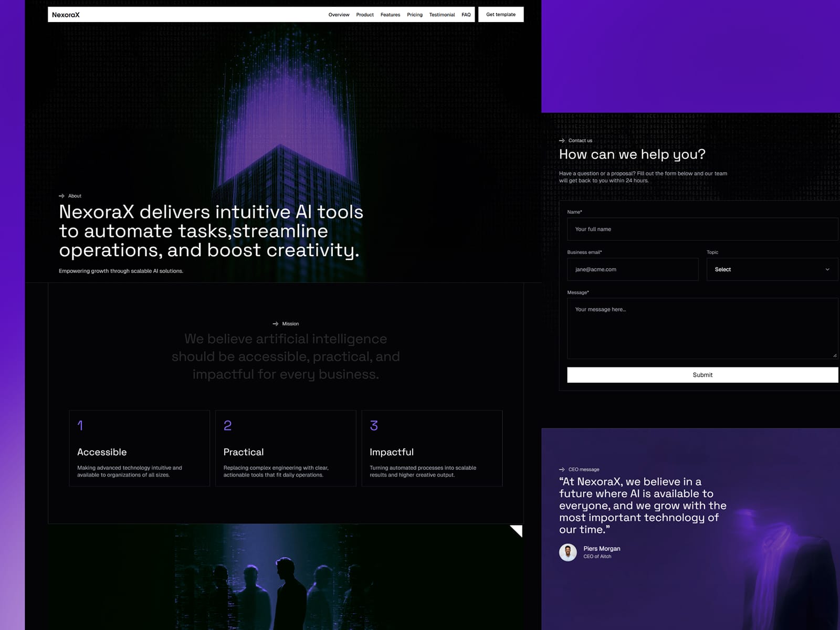Click the number 3 on Impactful card

click(374, 425)
